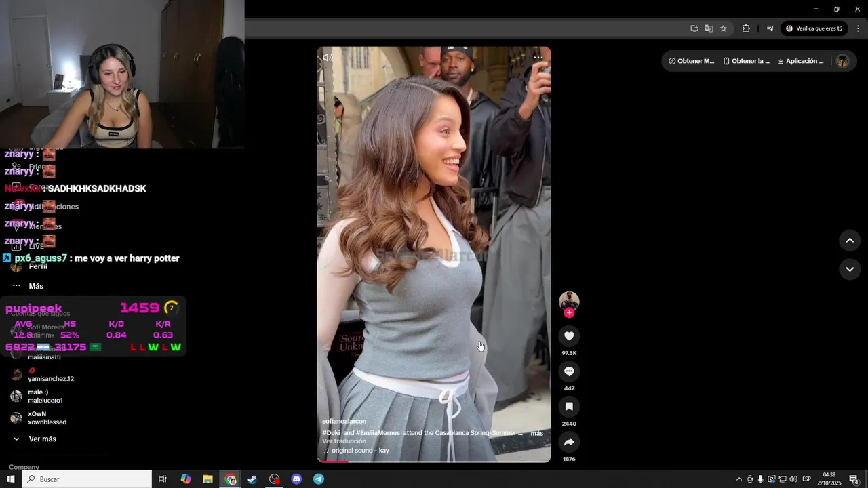
Task: Open Chrome's three-dot menu
Action: 858,28
